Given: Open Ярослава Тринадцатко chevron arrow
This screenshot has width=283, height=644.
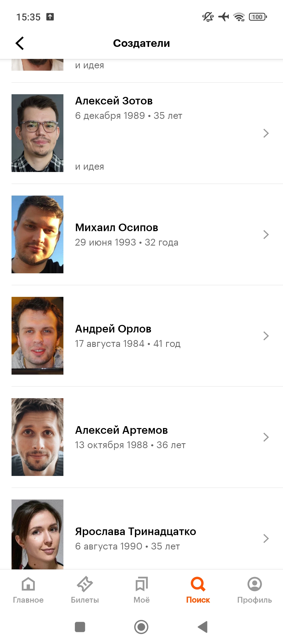Looking at the screenshot, I should click(266, 538).
